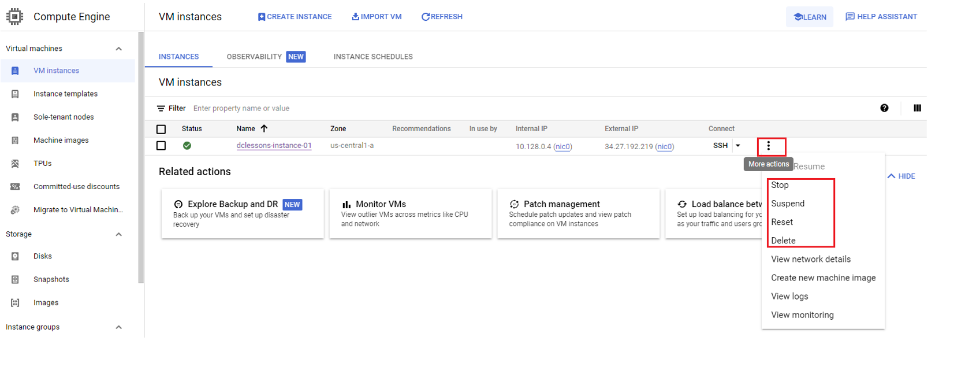Toggle the select-all instances checkbox
Image resolution: width=980 pixels, height=377 pixels.
pos(161,129)
